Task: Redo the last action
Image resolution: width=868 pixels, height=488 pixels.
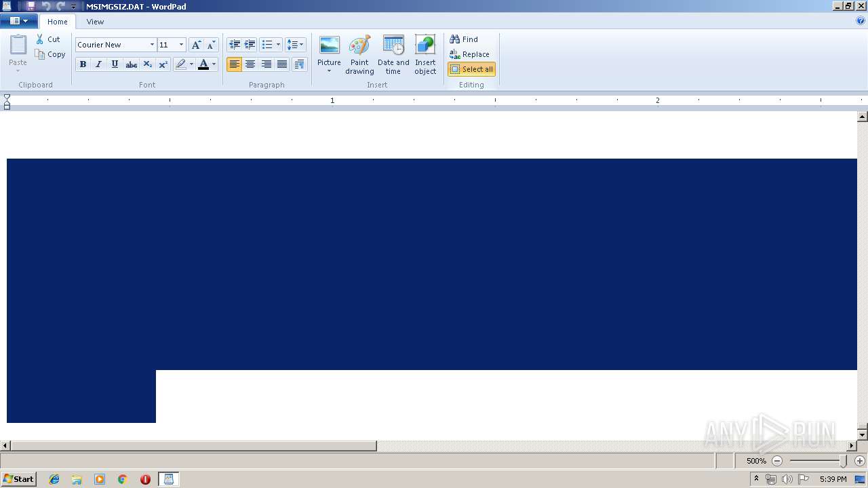Action: coord(60,6)
